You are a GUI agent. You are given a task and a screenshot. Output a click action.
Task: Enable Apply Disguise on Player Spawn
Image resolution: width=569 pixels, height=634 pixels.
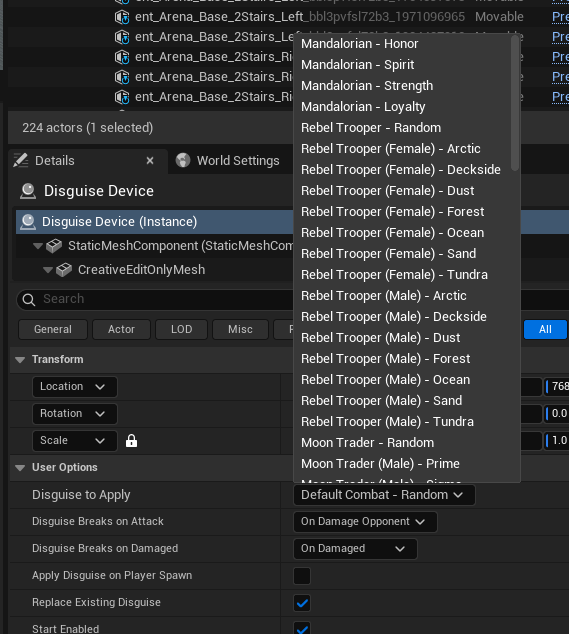[302, 576]
